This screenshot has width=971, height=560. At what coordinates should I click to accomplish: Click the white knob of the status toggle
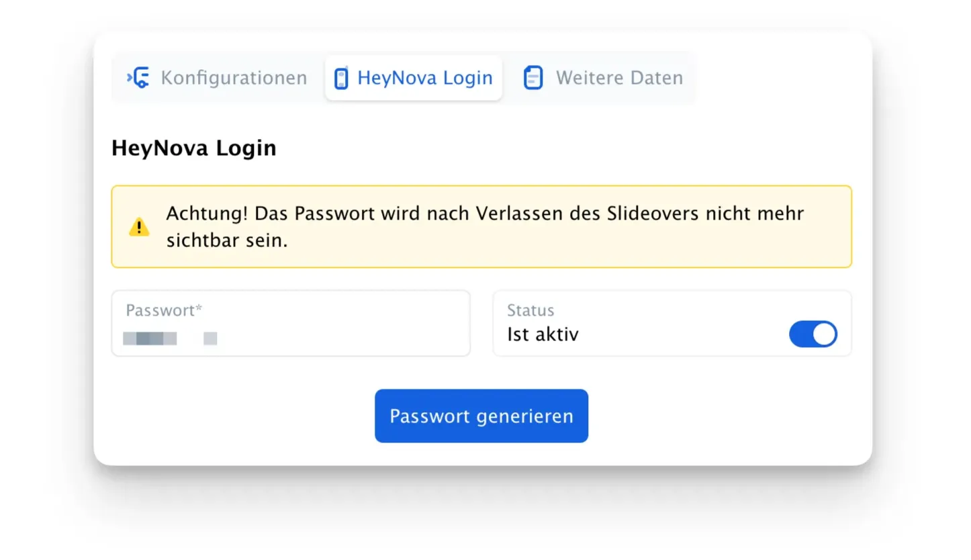click(824, 334)
